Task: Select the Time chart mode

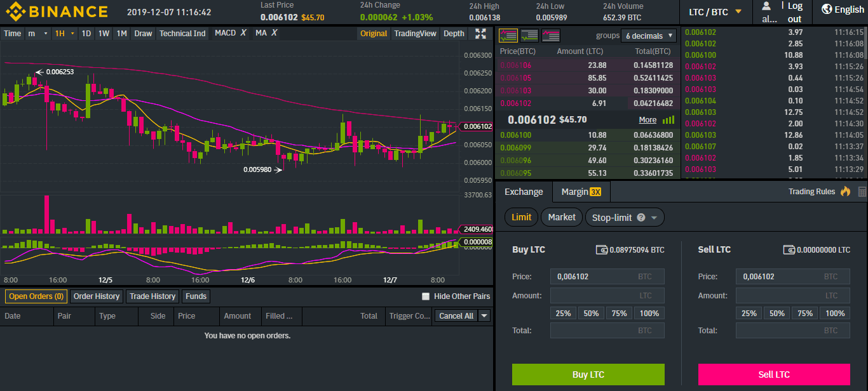Action: tap(12, 34)
